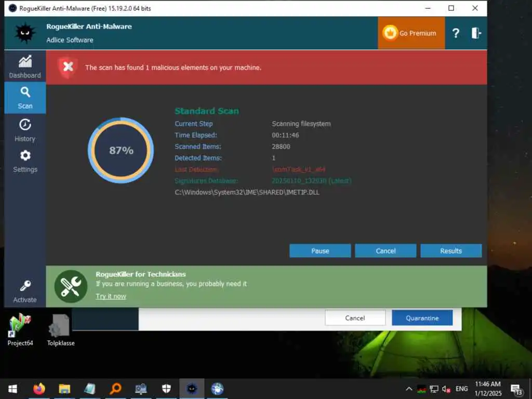Click the IMETIP.DLL file path text
The width and height of the screenshot is (532, 399).
pyautogui.click(x=247, y=192)
